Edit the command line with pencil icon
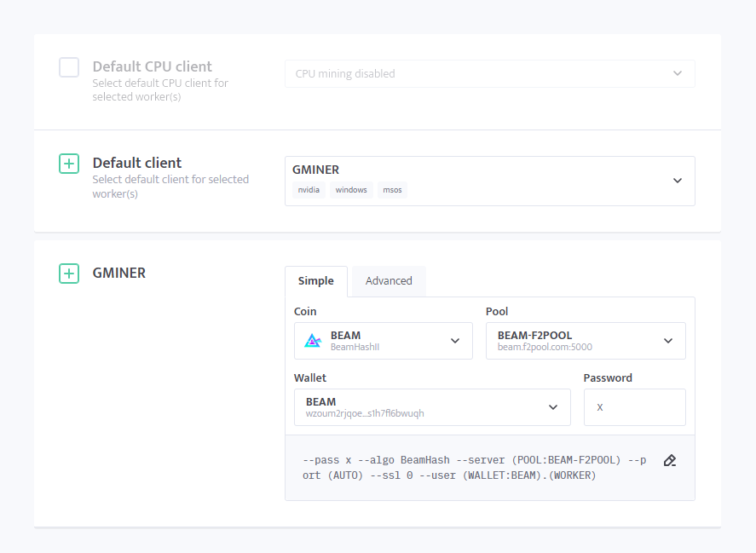Viewport: 756px width, 553px height. pos(670,460)
